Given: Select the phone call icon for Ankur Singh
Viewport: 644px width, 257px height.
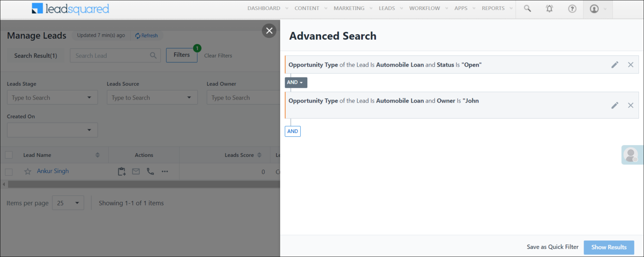Looking at the screenshot, I should click(150, 171).
